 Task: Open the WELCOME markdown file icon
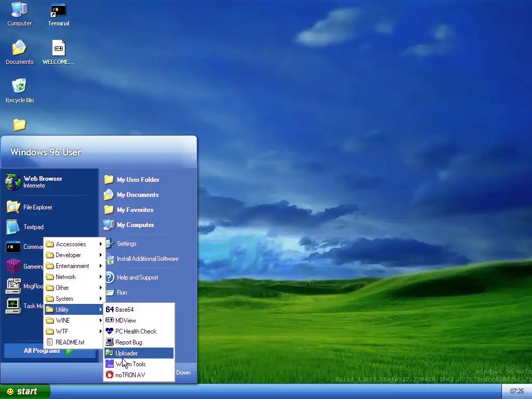point(58,52)
